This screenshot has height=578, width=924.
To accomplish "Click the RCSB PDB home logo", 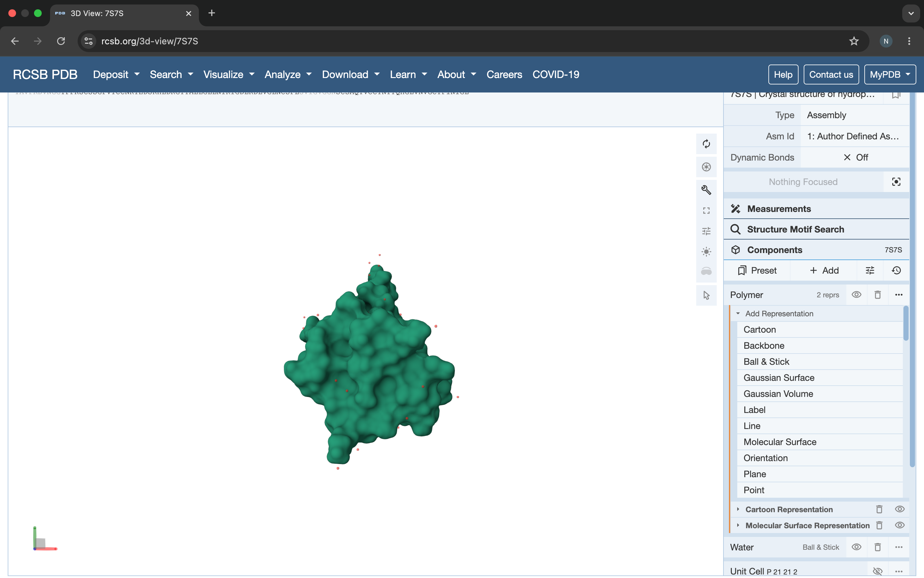I will pos(45,74).
